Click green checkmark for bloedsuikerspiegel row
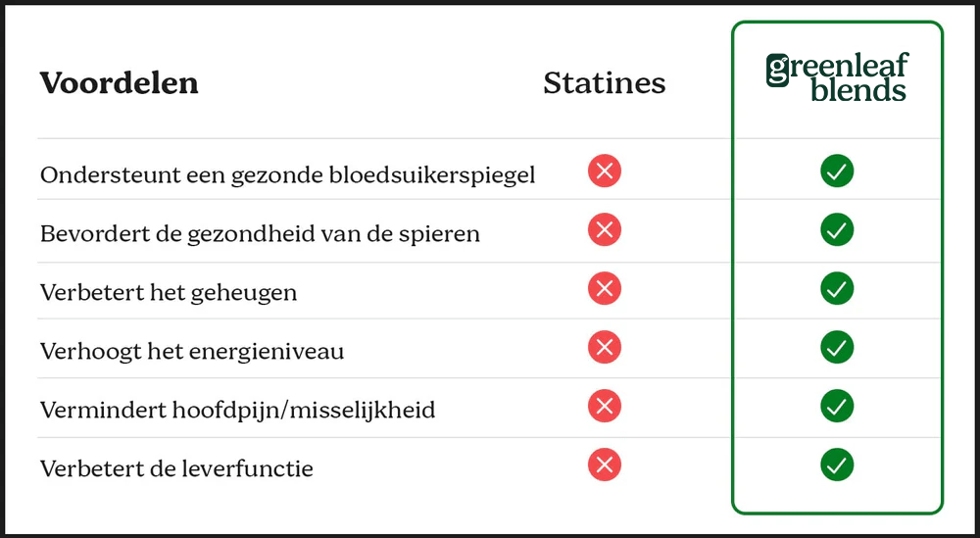Image resolution: width=980 pixels, height=538 pixels. tap(837, 171)
